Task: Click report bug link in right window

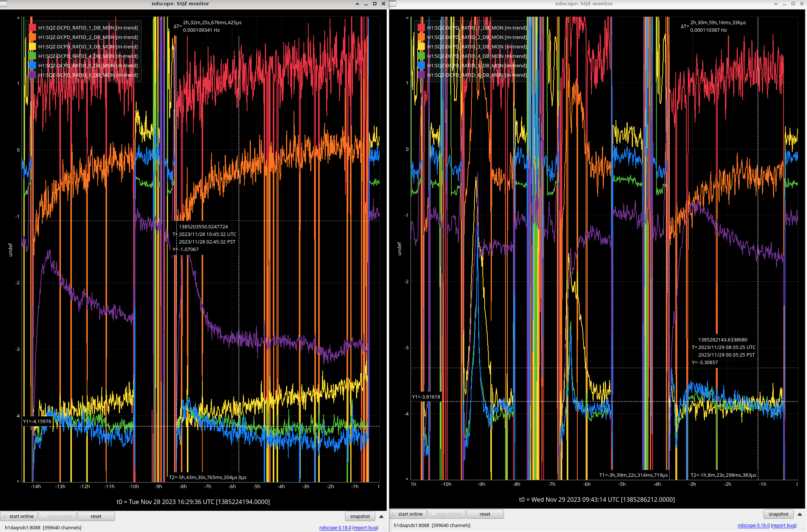Action: click(x=783, y=525)
